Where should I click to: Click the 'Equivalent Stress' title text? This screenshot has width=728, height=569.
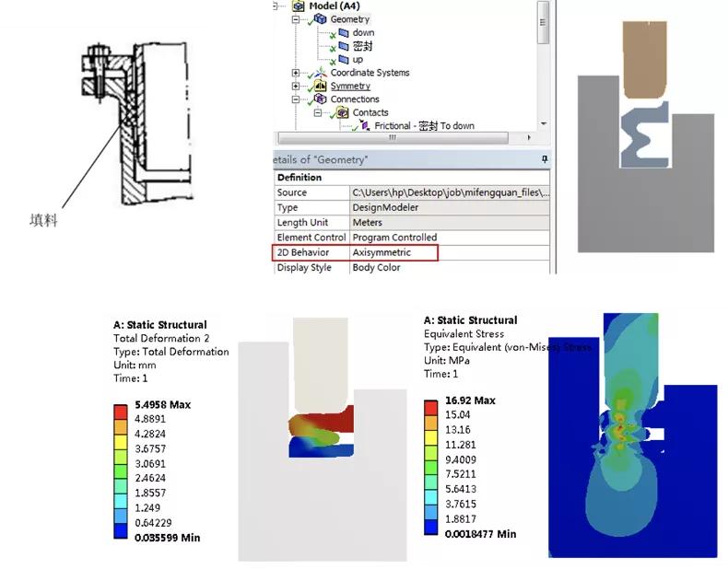(464, 334)
